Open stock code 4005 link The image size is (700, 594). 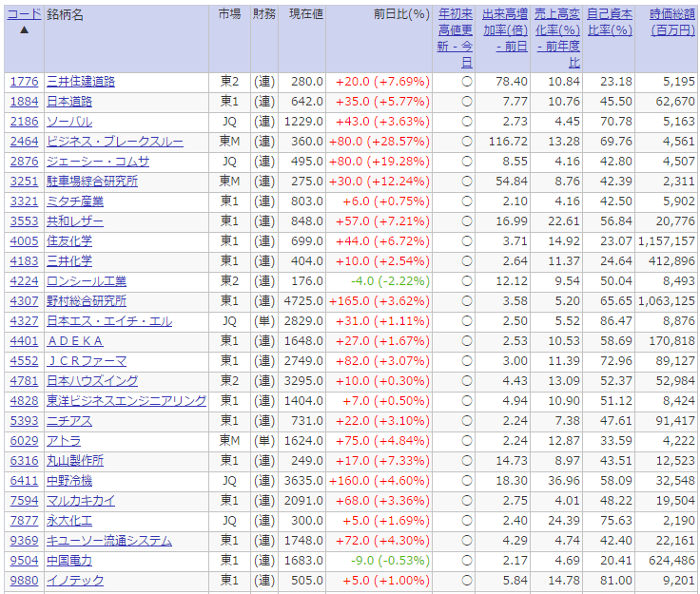(x=24, y=241)
